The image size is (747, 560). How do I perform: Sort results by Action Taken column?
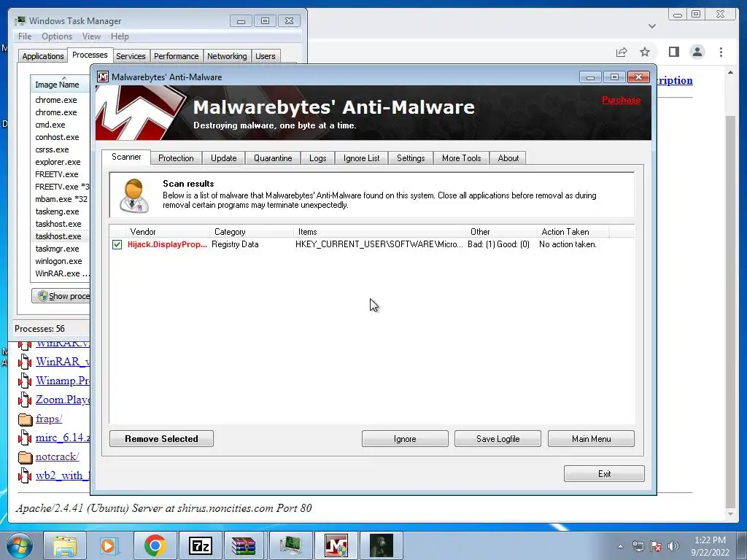pos(573,232)
